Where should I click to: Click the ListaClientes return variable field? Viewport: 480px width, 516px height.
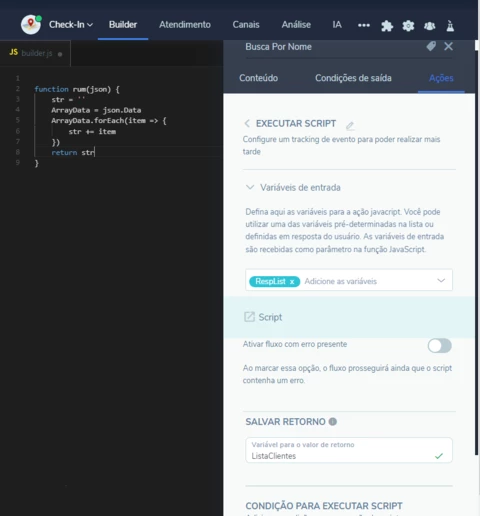pyautogui.click(x=349, y=450)
